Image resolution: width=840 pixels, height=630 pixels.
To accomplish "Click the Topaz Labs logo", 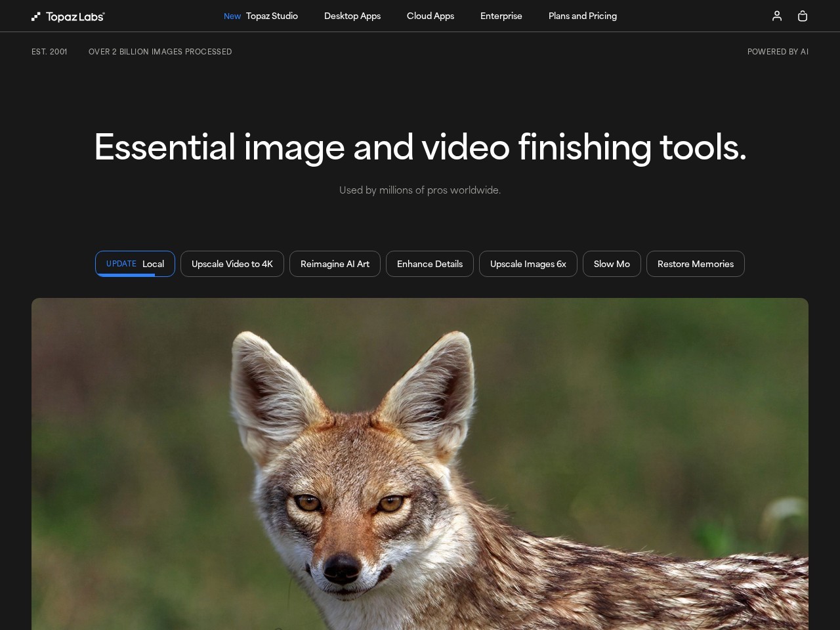I will coord(68,16).
